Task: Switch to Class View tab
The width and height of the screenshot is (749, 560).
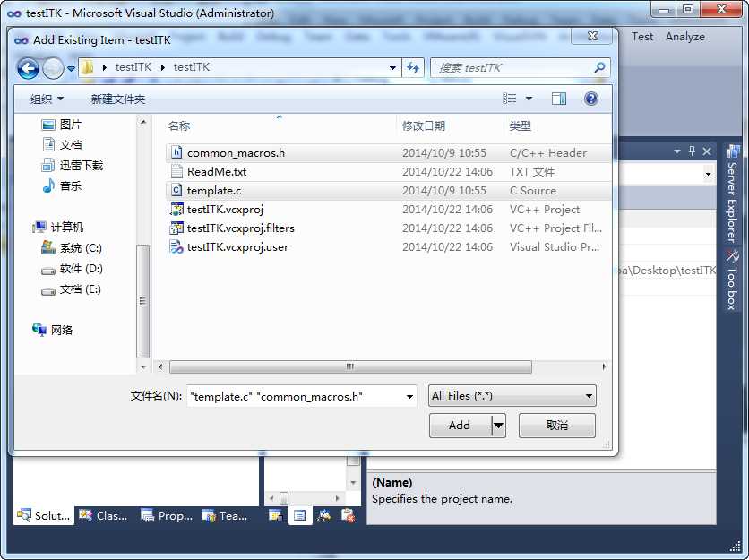Action: 104,515
